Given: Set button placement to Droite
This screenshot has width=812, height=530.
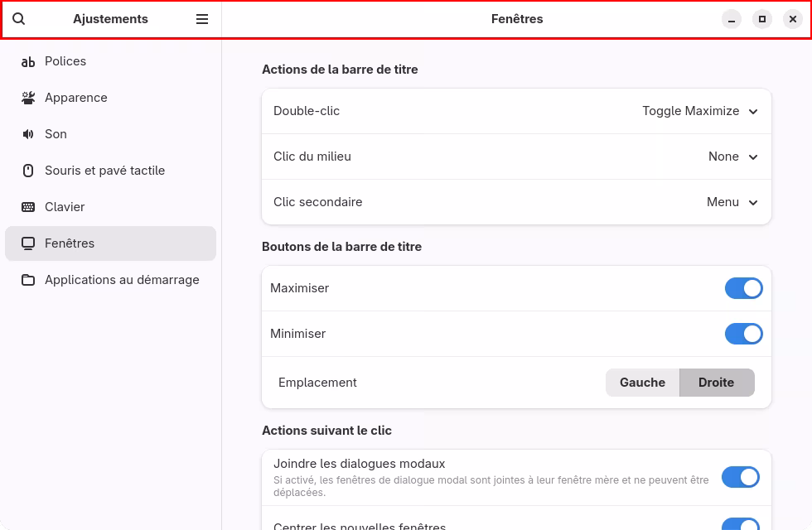Looking at the screenshot, I should 717,383.
